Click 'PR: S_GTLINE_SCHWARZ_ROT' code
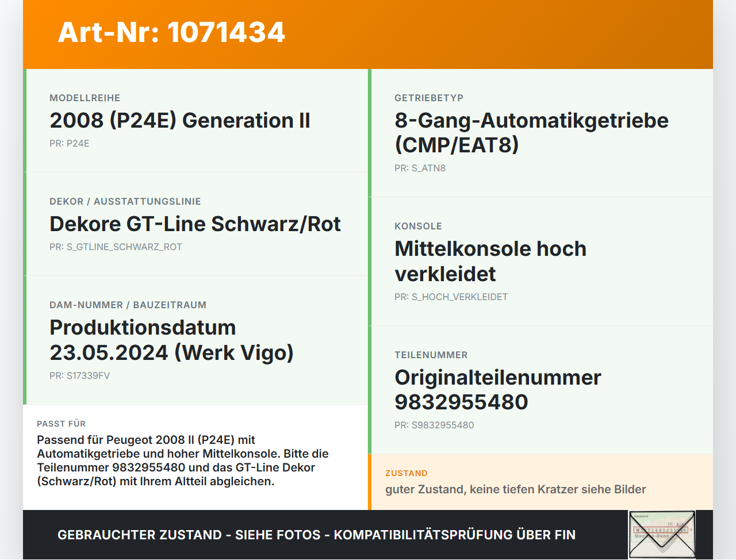The image size is (736, 560). tap(116, 247)
